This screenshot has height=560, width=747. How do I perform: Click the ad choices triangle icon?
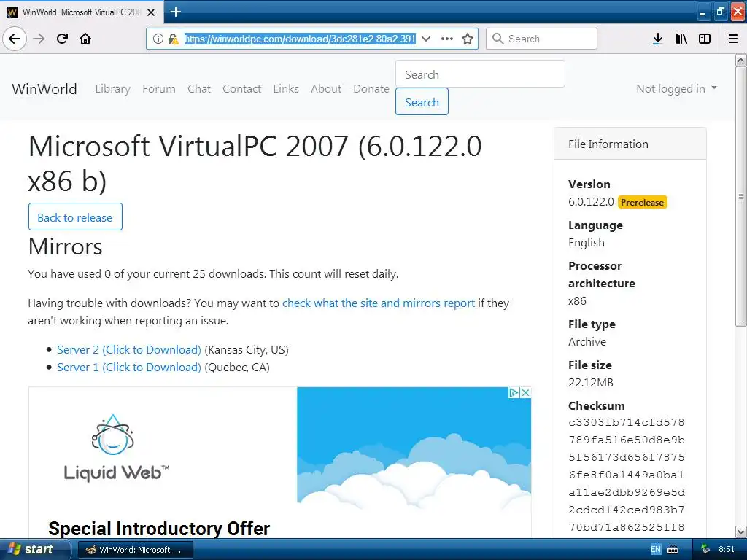(x=514, y=393)
